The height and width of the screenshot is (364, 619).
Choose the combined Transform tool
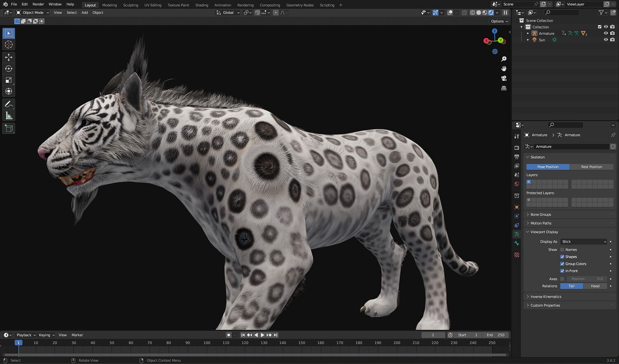[9, 91]
